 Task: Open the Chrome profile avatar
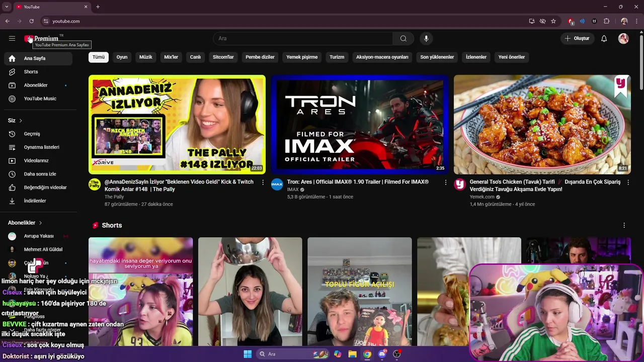624,21
